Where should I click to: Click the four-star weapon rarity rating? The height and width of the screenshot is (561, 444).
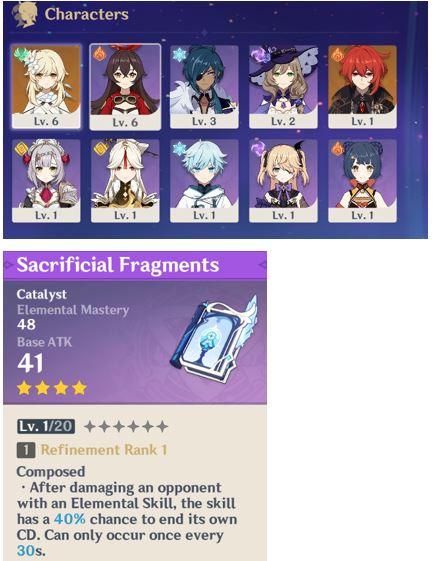[x=52, y=388]
